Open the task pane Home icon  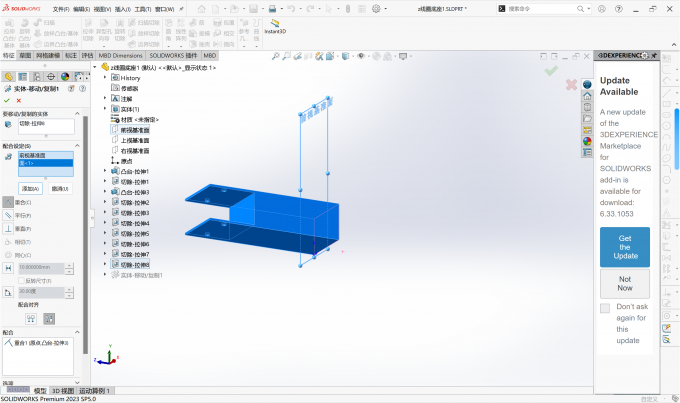tap(587, 96)
